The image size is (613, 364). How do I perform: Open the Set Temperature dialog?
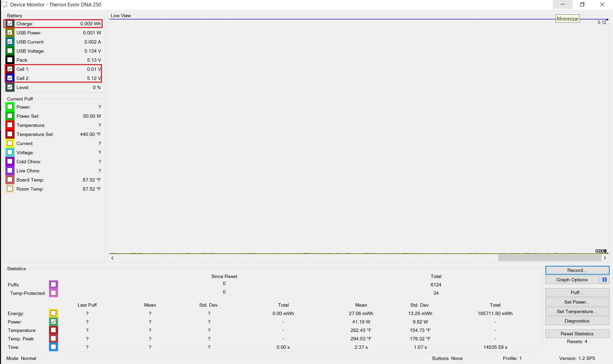577,311
